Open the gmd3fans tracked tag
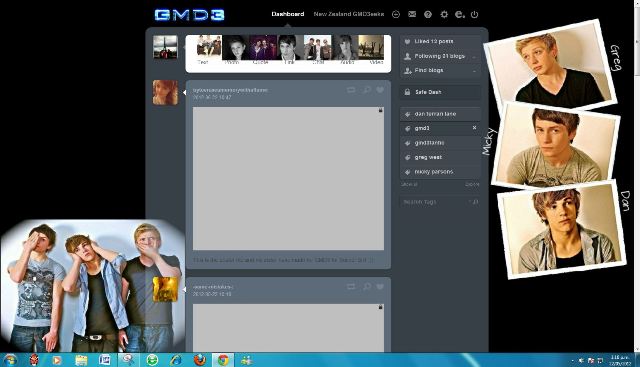Image resolution: width=640 pixels, height=367 pixels. 440,143
